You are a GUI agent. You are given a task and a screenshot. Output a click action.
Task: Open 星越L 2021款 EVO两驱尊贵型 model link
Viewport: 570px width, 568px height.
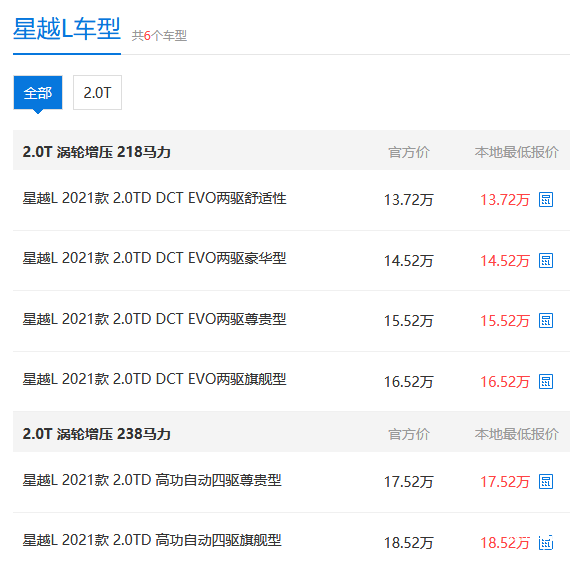click(154, 319)
